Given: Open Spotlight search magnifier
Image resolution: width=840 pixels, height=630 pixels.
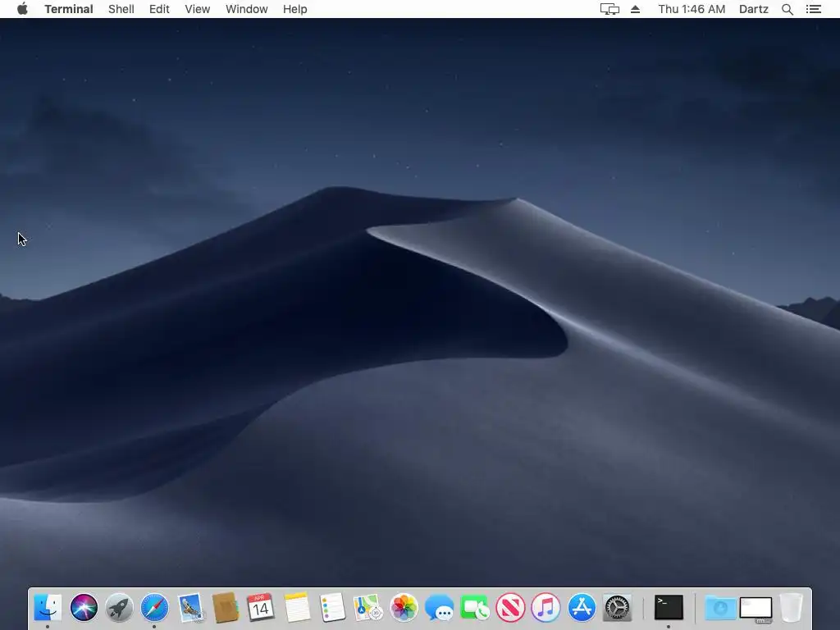Looking at the screenshot, I should coord(787,9).
